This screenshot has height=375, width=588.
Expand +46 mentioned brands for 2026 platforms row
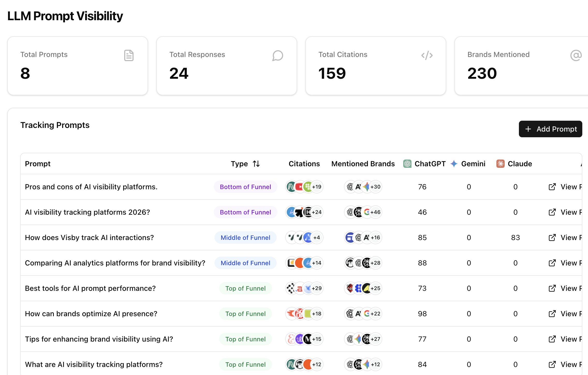[375, 212]
